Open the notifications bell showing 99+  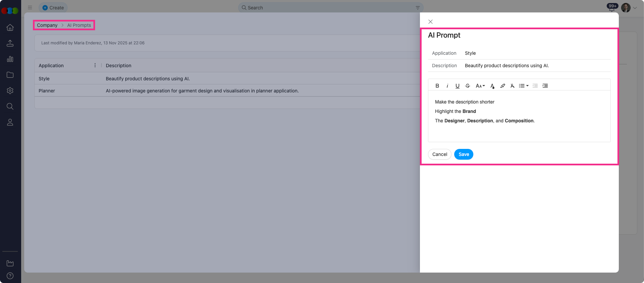pyautogui.click(x=612, y=8)
